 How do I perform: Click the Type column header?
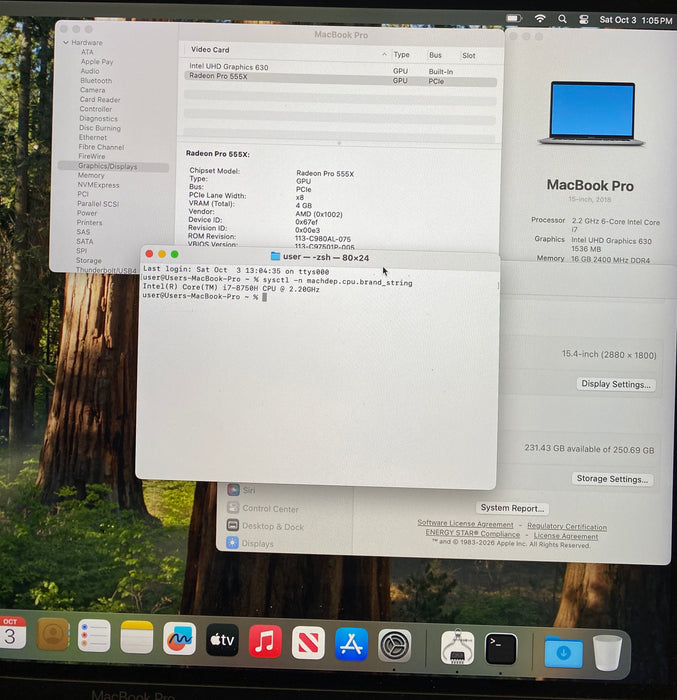(x=401, y=54)
